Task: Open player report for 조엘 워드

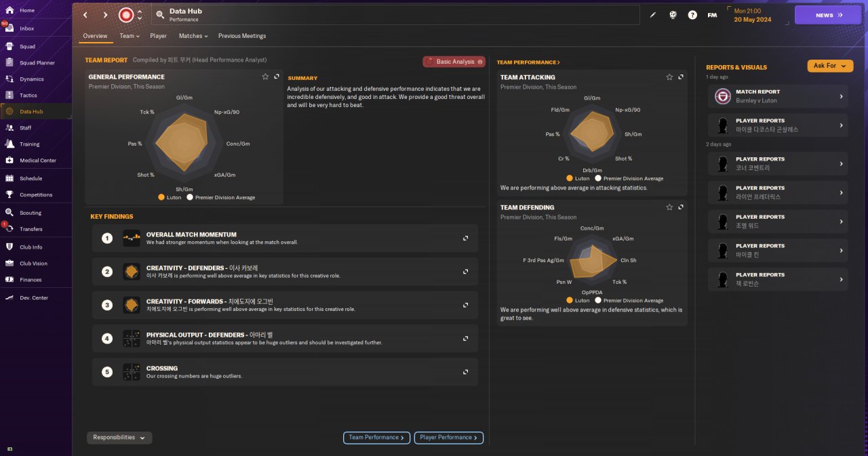Action: click(778, 222)
